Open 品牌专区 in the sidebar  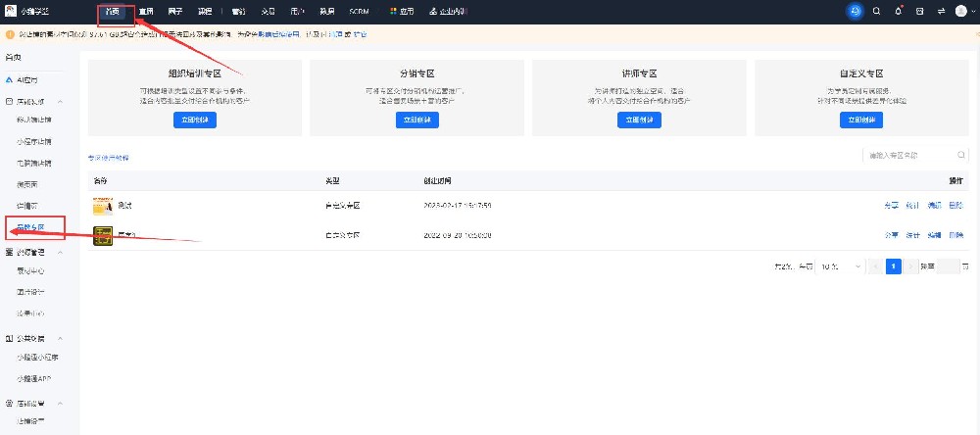click(x=31, y=227)
